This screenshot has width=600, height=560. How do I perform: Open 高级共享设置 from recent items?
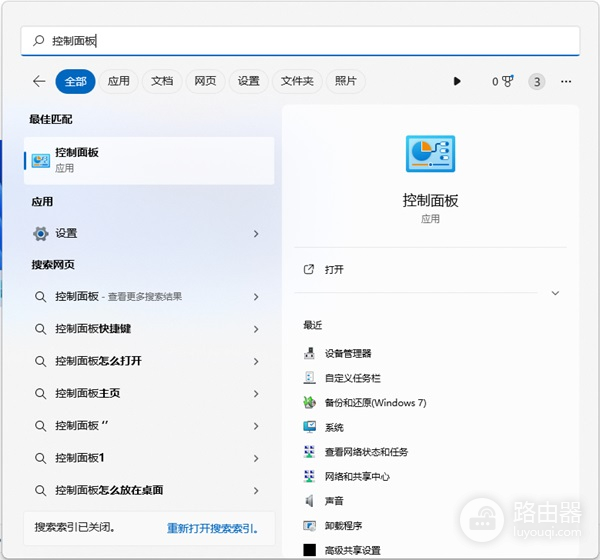pyautogui.click(x=352, y=550)
